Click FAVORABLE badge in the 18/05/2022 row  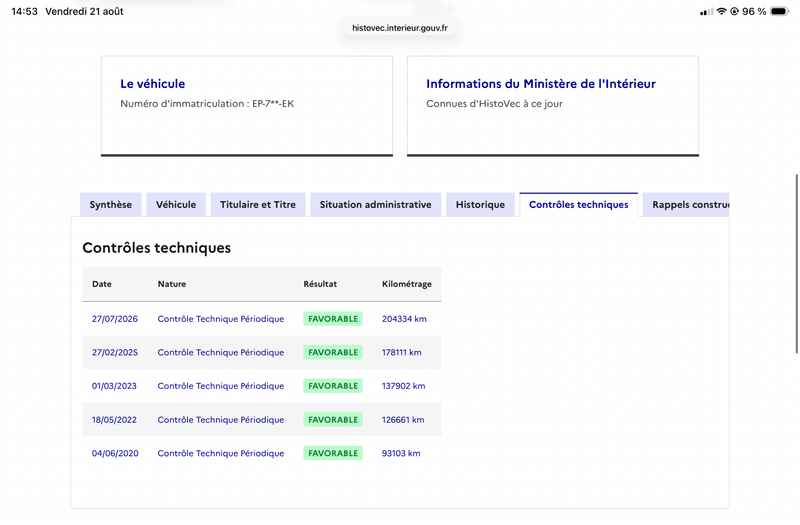[x=333, y=420]
